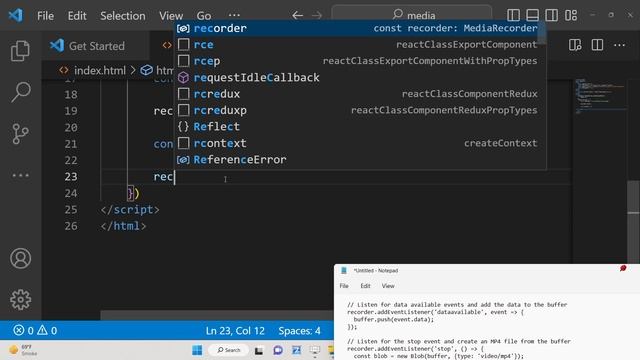The width and height of the screenshot is (640, 360).
Task: Click the media command center search box
Action: tap(412, 15)
